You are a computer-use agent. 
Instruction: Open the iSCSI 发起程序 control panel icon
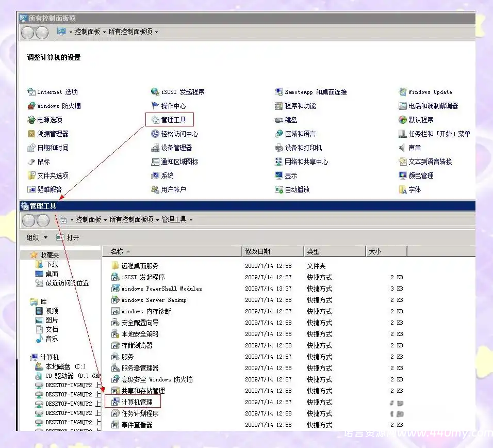(x=155, y=92)
